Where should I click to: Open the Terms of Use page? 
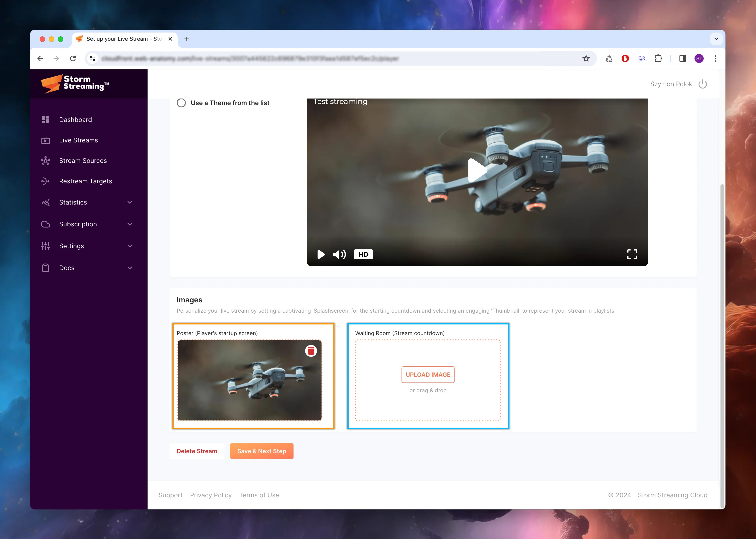pyautogui.click(x=259, y=495)
